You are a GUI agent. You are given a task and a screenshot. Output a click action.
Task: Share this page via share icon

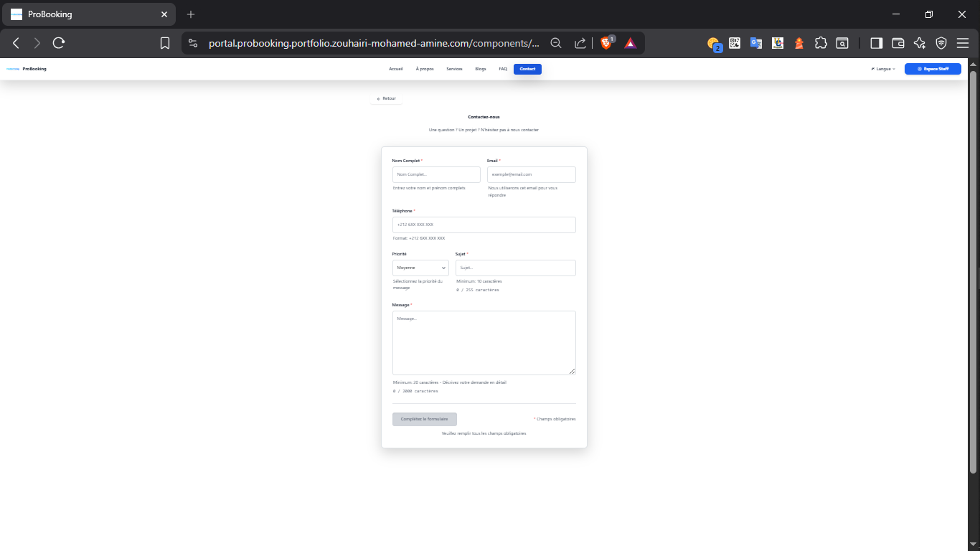click(x=580, y=43)
